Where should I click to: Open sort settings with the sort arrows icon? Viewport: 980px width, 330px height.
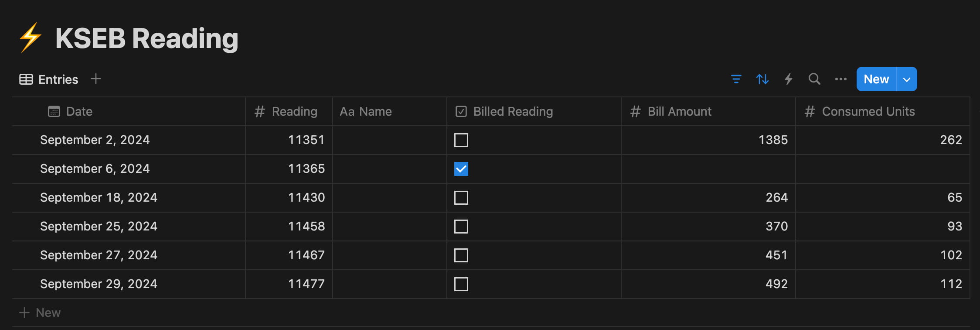(x=762, y=79)
